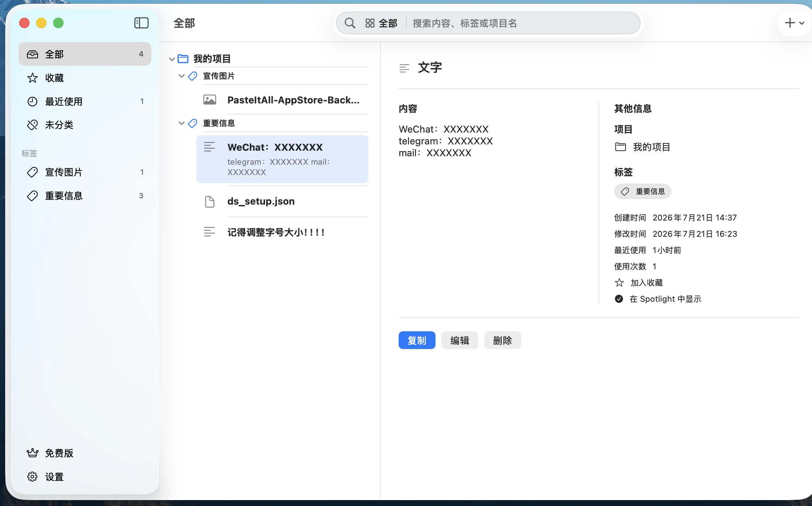812x506 pixels.
Task: Collapse the 宣传图片 tag group chevron
Action: tap(181, 76)
